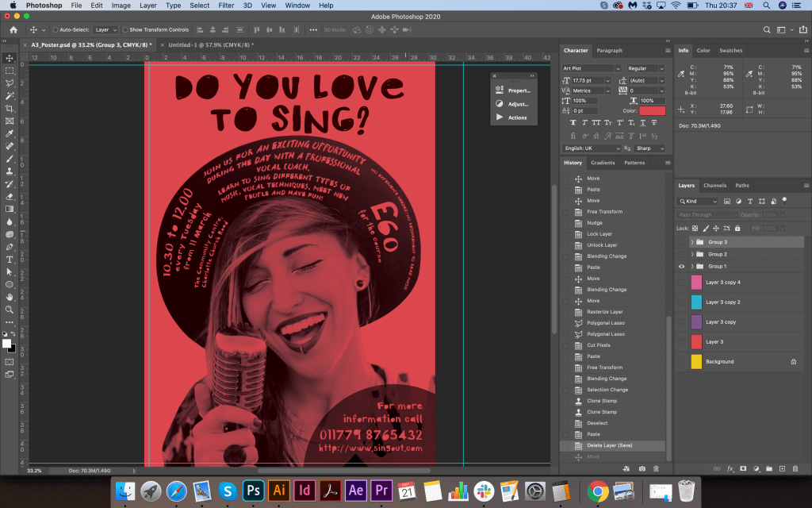Create new snapshot in History panel
812x508 pixels.
(642, 469)
